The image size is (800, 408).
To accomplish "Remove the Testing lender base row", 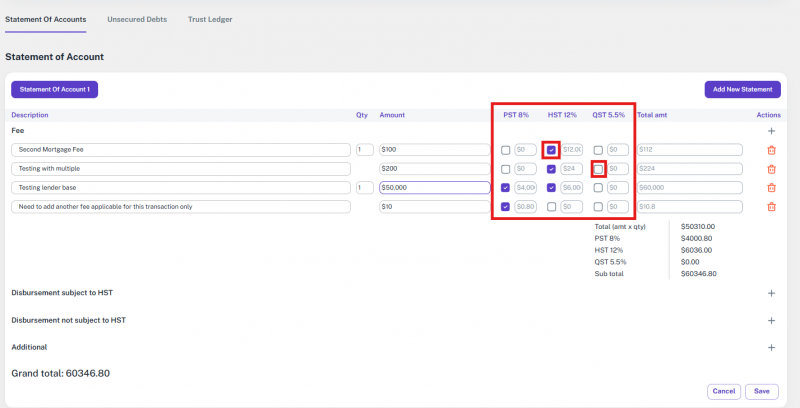I will coord(771,188).
